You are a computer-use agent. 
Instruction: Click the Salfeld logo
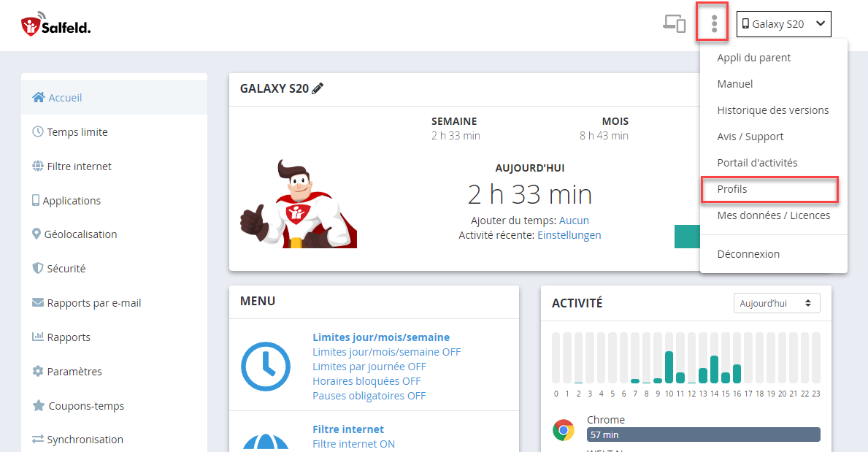click(55, 25)
